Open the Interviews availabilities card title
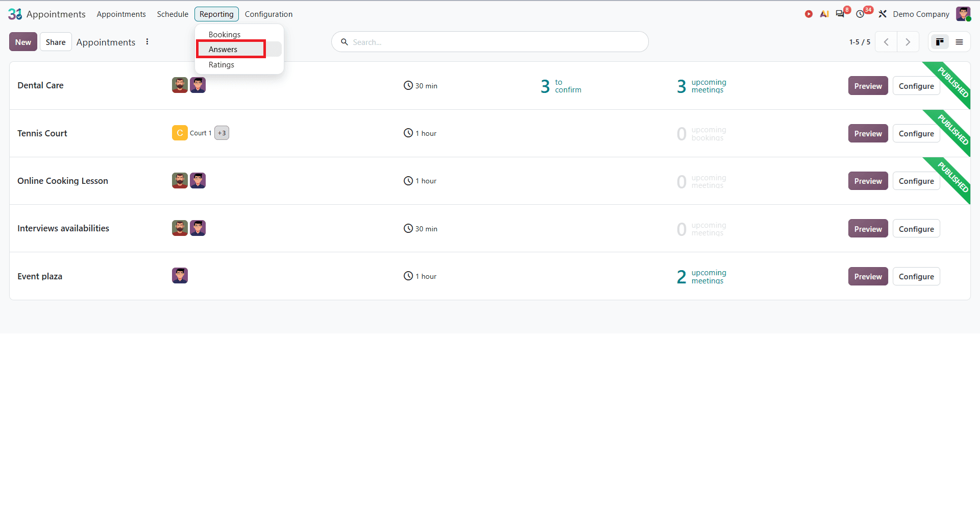 (63, 228)
